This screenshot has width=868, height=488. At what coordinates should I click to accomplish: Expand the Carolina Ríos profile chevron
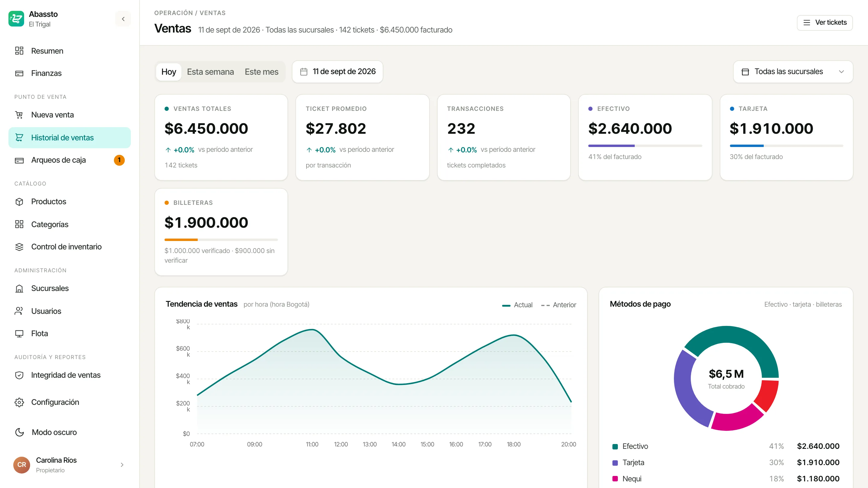click(122, 465)
